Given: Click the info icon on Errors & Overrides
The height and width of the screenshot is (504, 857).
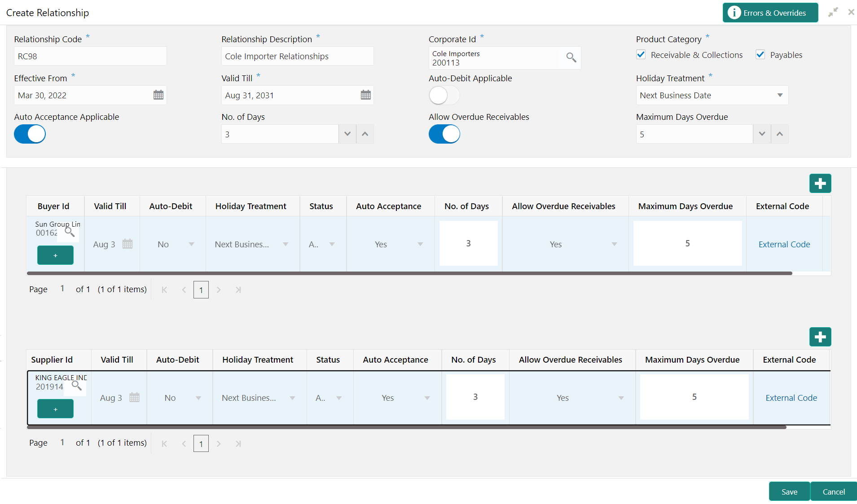Looking at the screenshot, I should 734,13.
